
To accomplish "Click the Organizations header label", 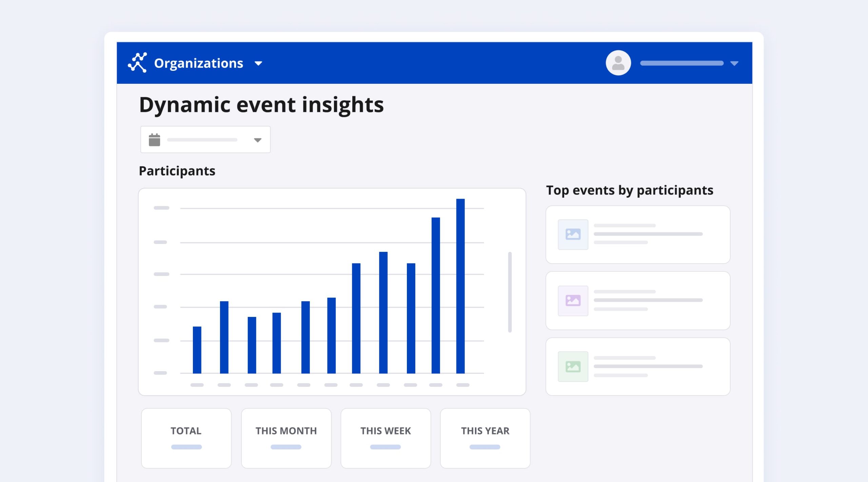I will [198, 63].
